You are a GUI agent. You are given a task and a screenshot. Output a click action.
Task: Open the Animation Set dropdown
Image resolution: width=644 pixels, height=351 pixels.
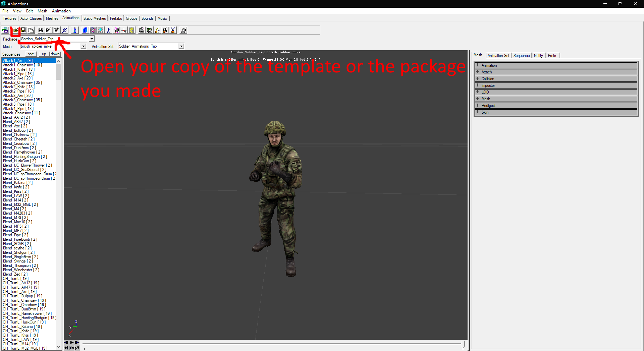(x=181, y=46)
